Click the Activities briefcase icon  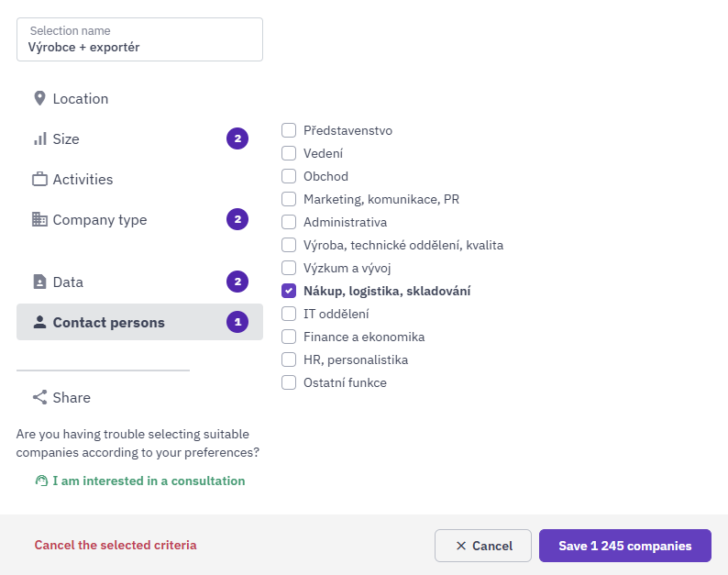tap(40, 179)
